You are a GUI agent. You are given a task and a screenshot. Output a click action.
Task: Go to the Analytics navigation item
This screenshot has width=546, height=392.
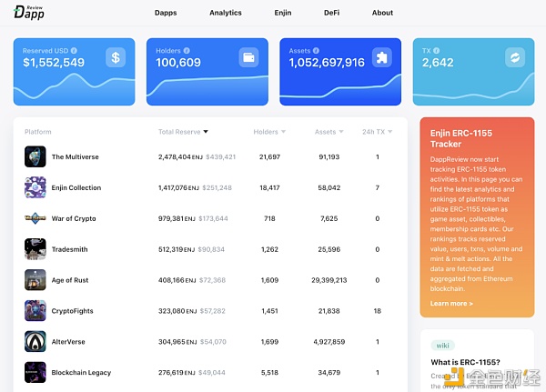pos(226,13)
